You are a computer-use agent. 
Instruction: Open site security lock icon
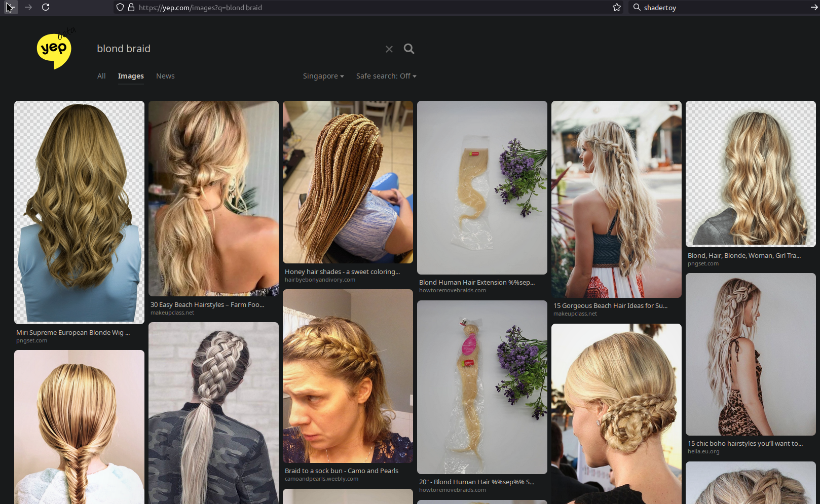pyautogui.click(x=131, y=7)
